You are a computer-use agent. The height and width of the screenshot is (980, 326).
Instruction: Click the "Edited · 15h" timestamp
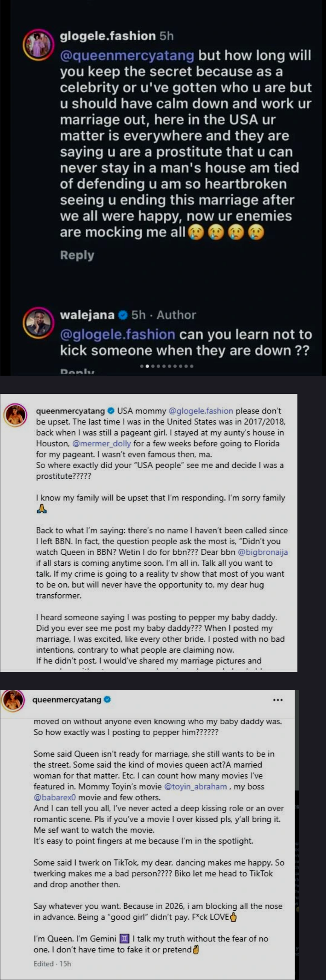pos(52,963)
